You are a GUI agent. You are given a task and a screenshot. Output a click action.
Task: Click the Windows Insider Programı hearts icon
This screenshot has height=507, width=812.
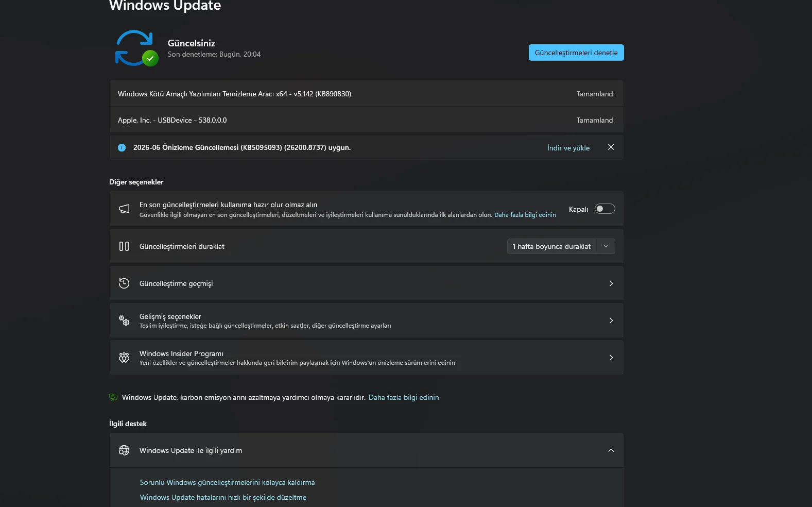(124, 358)
